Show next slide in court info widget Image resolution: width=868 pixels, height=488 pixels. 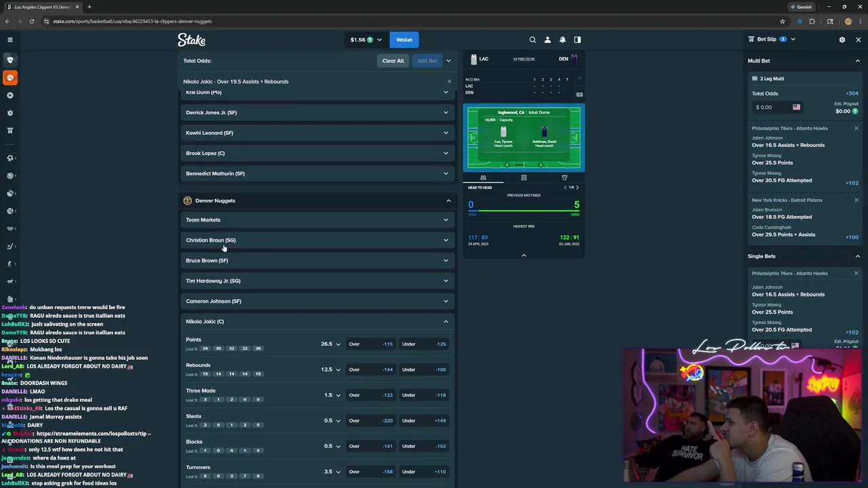click(540, 165)
